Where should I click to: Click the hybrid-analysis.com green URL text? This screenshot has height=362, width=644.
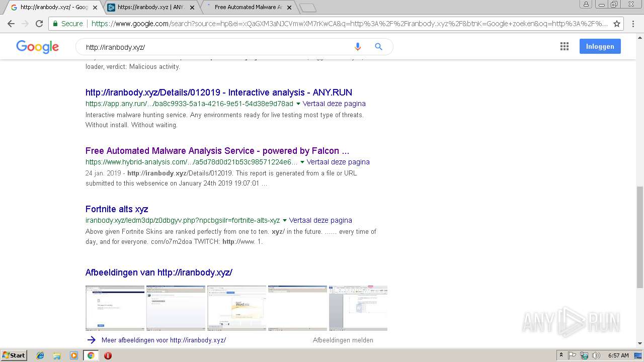point(191,162)
